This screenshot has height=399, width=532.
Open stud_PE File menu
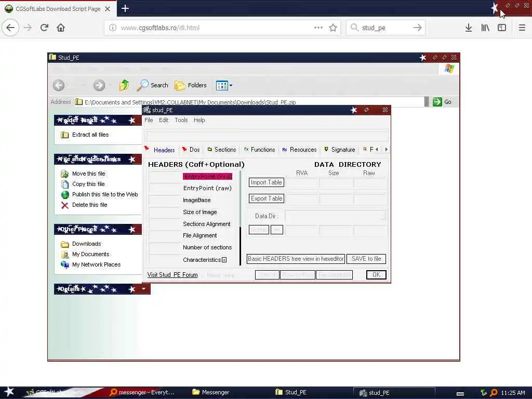tap(149, 120)
